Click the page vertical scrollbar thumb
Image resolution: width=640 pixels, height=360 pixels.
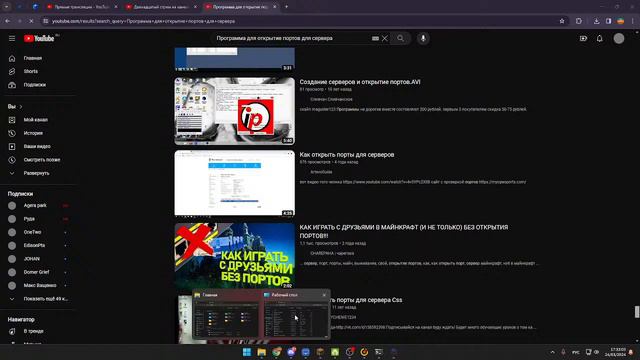(637, 311)
